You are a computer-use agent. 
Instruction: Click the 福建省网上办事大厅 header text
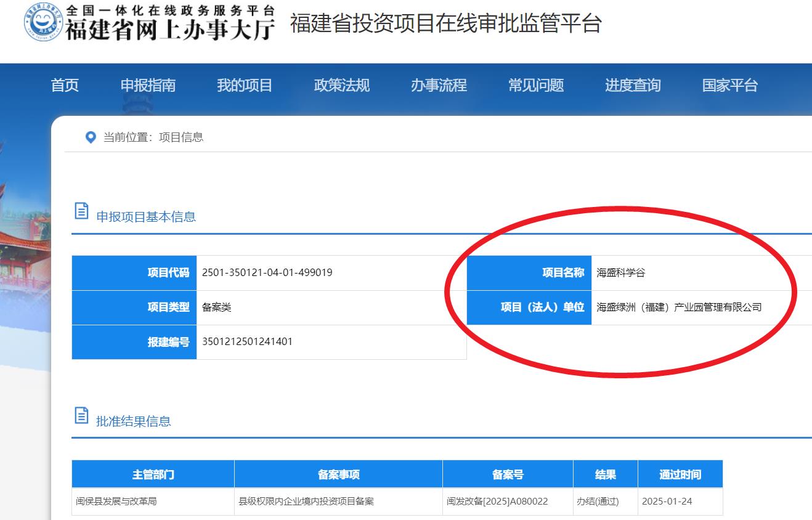[169, 30]
